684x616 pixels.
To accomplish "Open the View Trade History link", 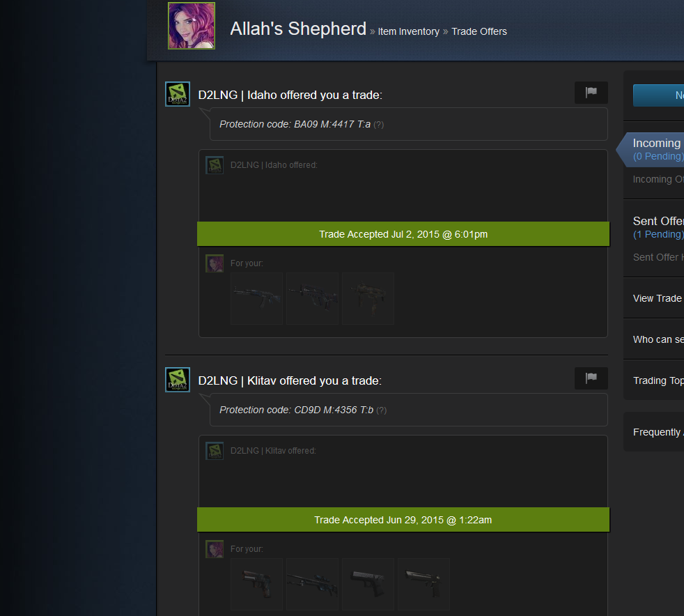I will [658, 298].
